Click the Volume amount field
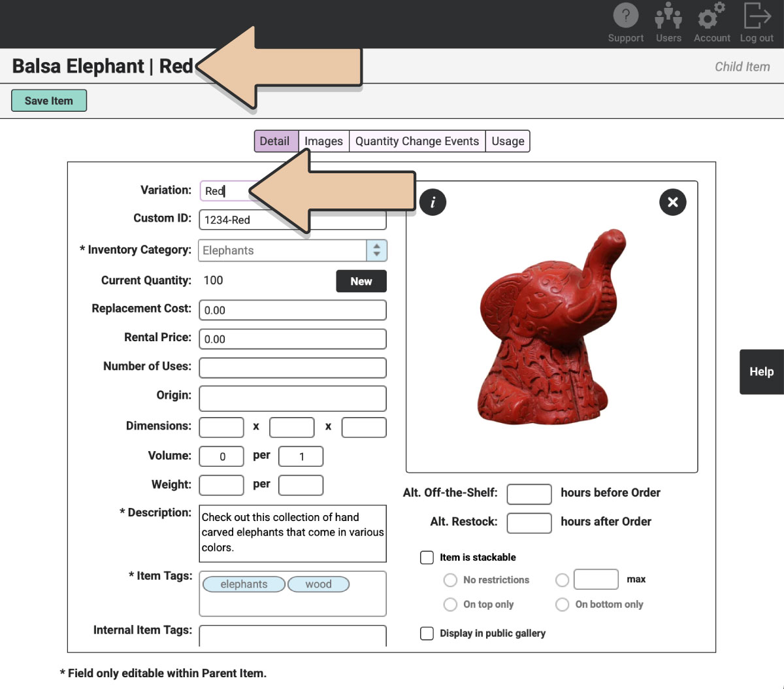The height and width of the screenshot is (689, 784). 221,456
